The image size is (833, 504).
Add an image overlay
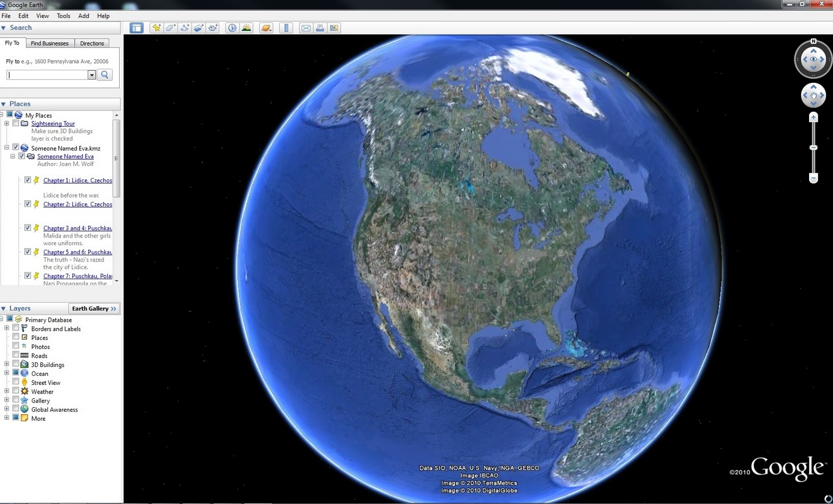[198, 28]
